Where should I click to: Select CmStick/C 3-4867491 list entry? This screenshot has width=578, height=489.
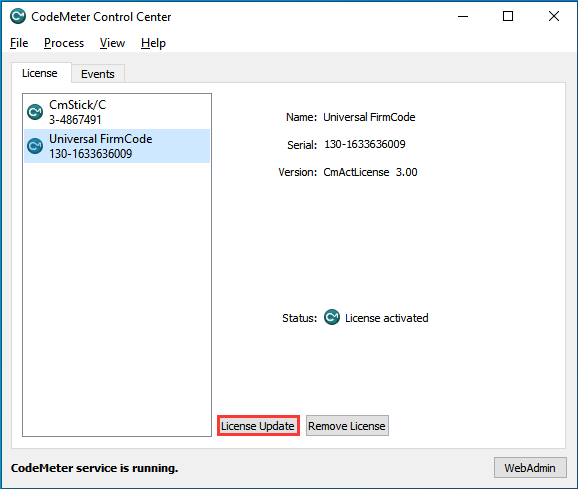pyautogui.click(x=117, y=112)
